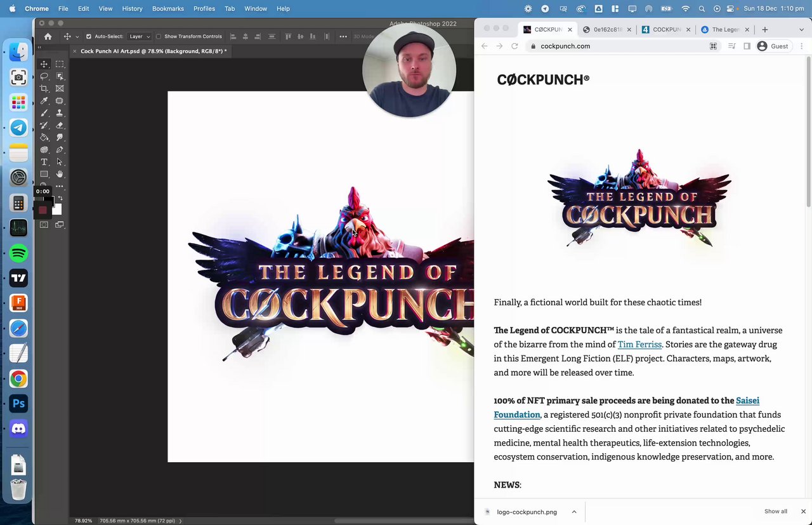
Task: Select the Rectangle shape tool
Action: (x=44, y=174)
